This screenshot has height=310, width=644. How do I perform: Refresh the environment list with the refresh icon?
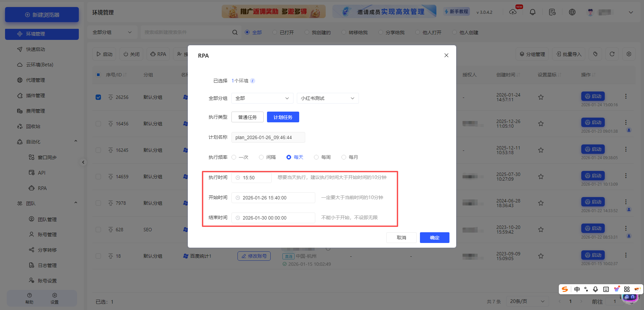pyautogui.click(x=612, y=54)
